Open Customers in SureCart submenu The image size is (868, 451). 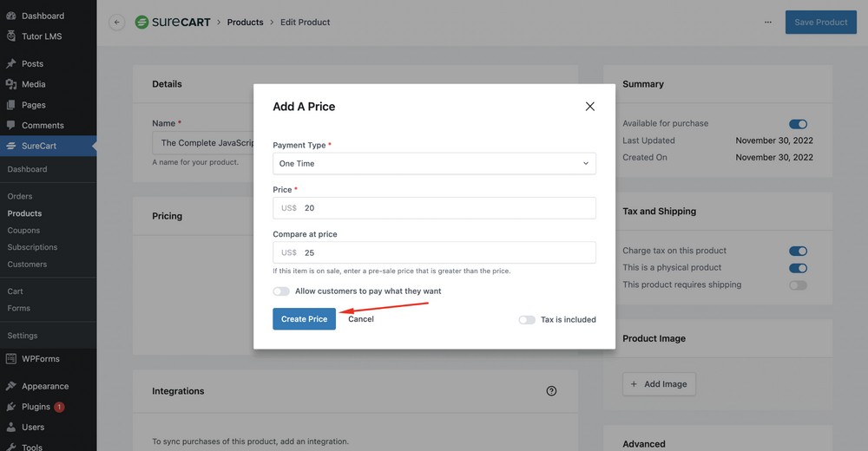(27, 264)
